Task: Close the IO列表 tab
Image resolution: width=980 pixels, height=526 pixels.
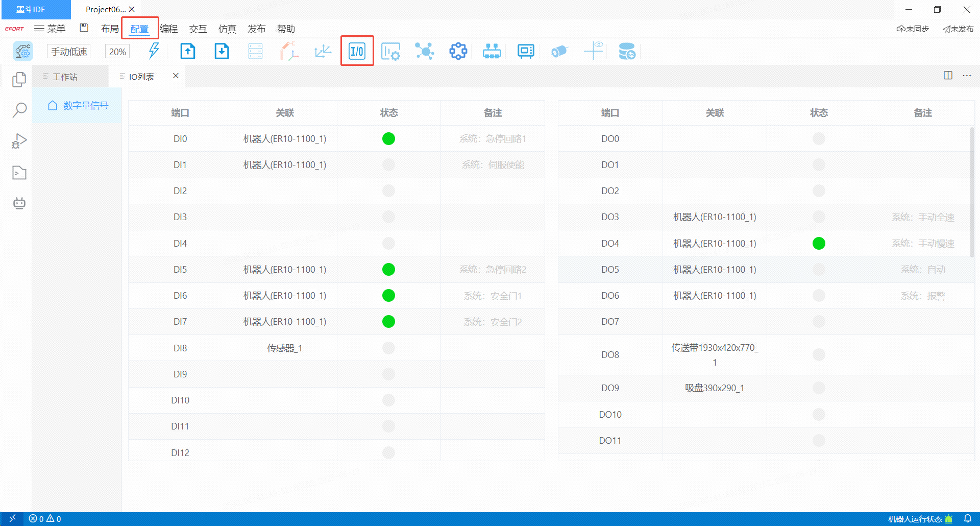Action: coord(176,76)
